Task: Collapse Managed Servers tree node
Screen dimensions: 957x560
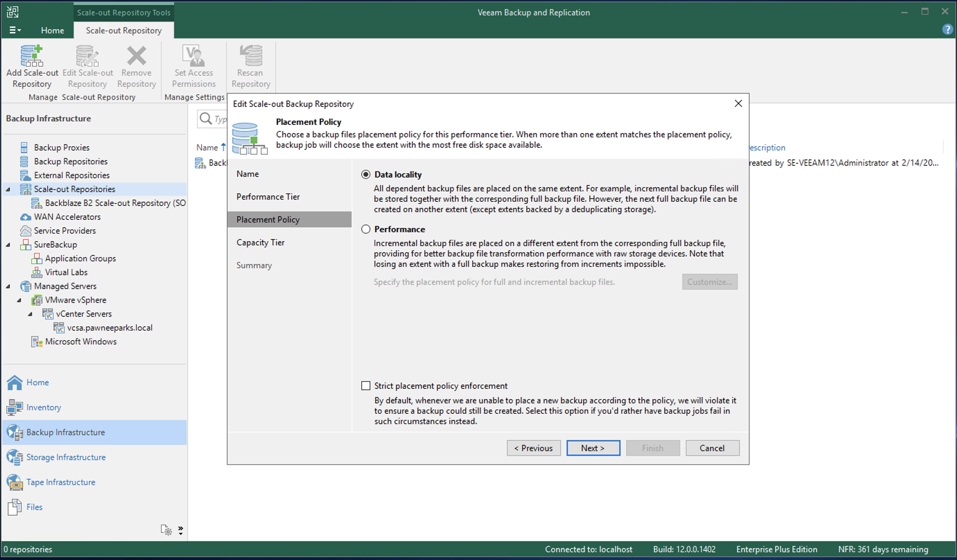Action: [8, 286]
